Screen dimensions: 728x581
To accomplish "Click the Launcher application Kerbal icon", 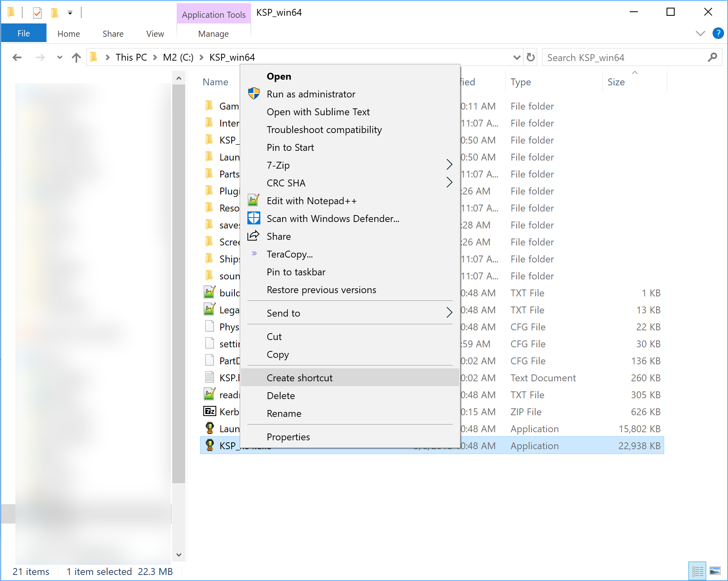I will 210,428.
